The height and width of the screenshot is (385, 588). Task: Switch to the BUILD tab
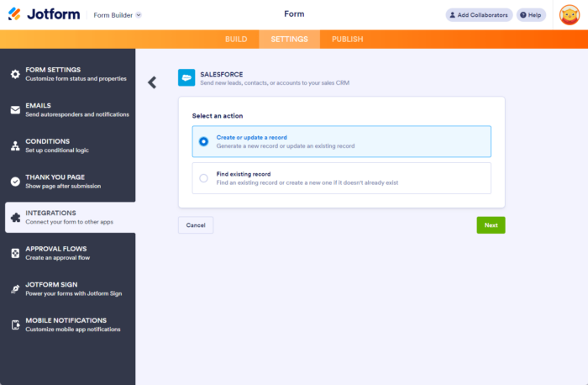(x=236, y=39)
